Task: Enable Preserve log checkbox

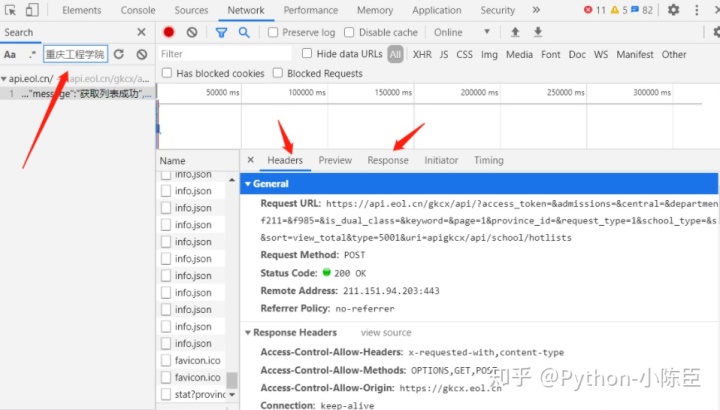Action: (273, 32)
